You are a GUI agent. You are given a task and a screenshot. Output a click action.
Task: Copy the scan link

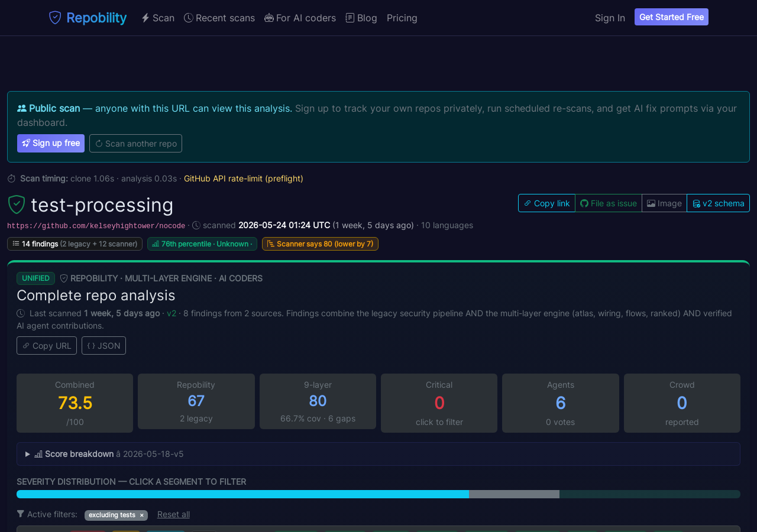point(546,203)
